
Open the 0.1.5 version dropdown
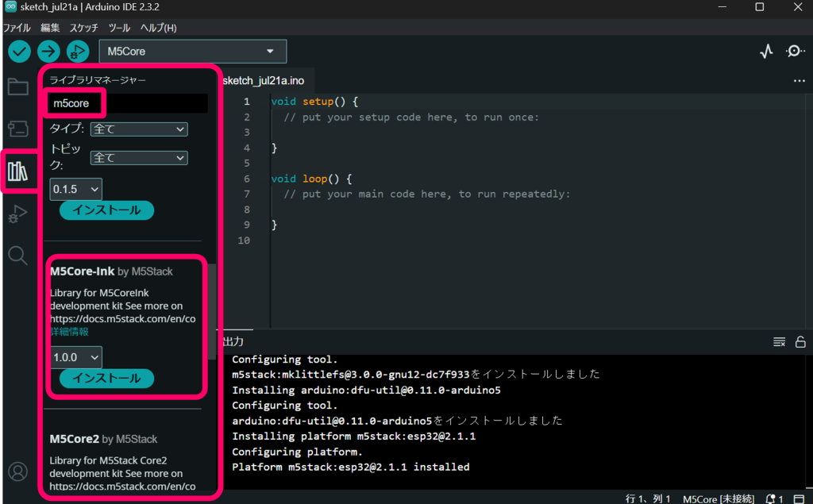pos(75,189)
